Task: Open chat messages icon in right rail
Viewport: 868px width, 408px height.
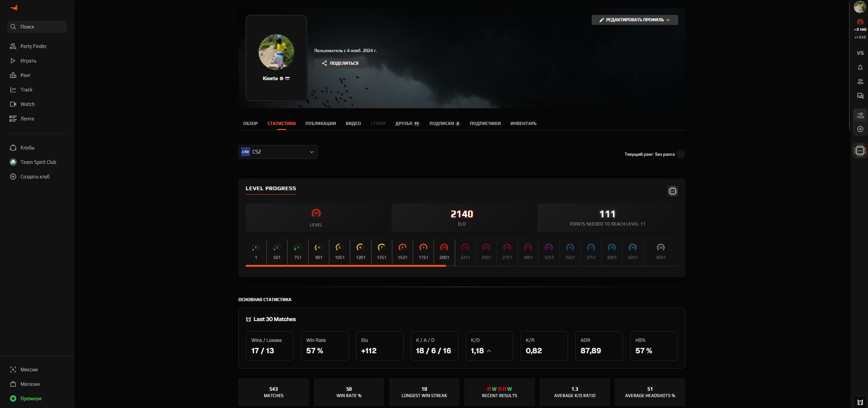Action: pos(860,96)
